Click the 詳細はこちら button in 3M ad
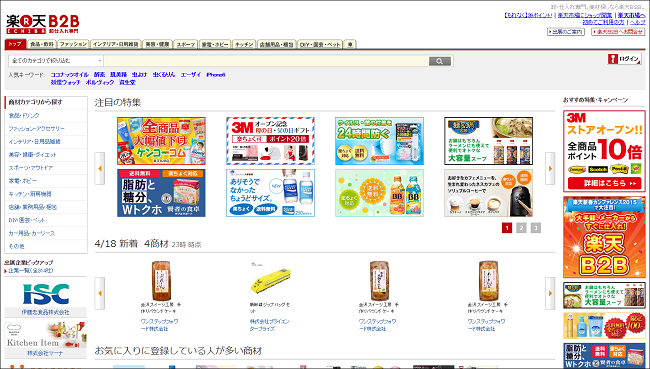 point(604,183)
